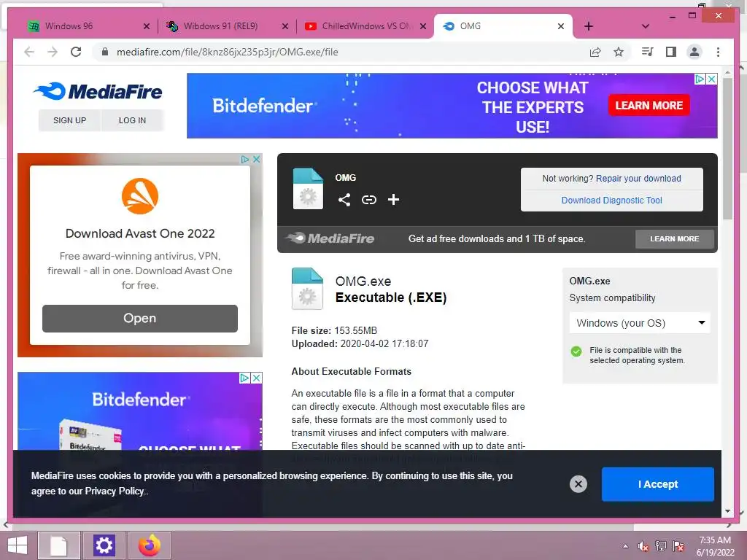Click the address bar URL
The image size is (747, 560).
tap(228, 52)
